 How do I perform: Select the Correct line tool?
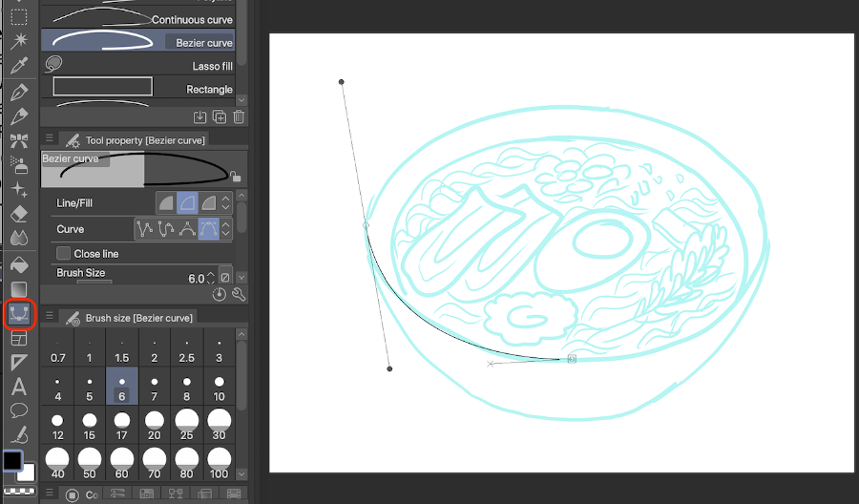tap(19, 435)
